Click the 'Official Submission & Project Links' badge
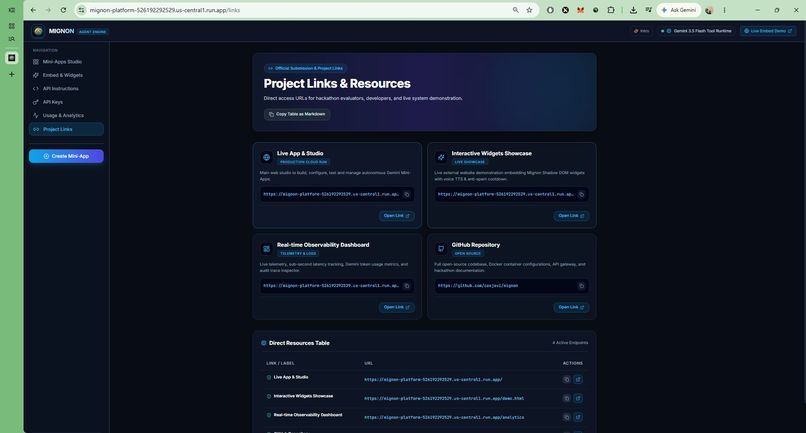Image resolution: width=806 pixels, height=433 pixels. 305,68
